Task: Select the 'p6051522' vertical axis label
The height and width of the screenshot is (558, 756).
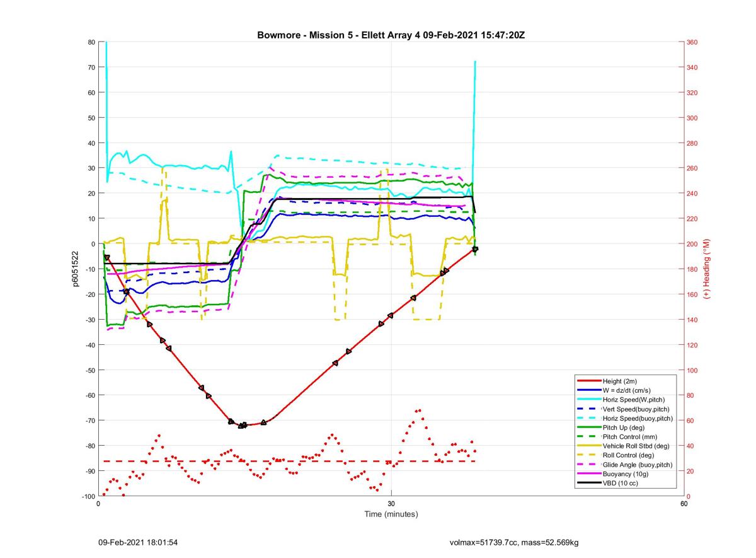Action: pos(75,269)
